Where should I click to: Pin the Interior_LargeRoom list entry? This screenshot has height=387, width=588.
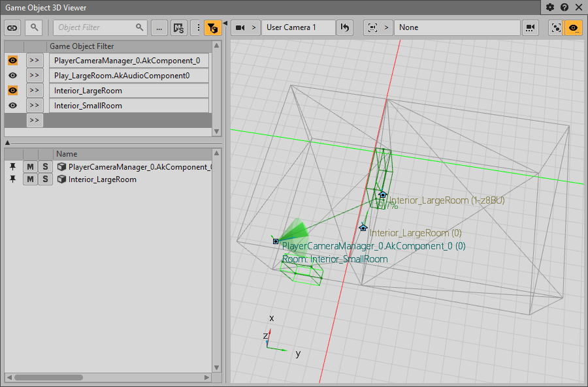(12, 179)
